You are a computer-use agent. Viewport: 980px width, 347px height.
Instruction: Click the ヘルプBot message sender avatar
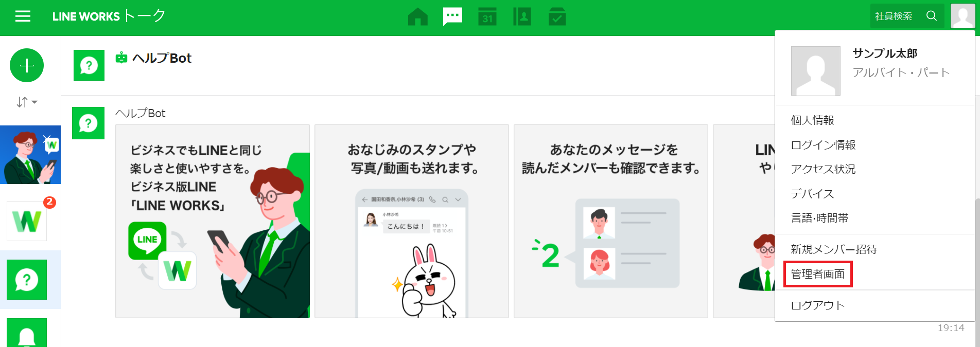coord(88,123)
